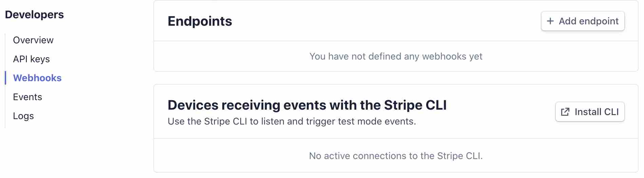Click the Developers sidebar heading
This screenshot has height=178, width=644.
coord(34,15)
